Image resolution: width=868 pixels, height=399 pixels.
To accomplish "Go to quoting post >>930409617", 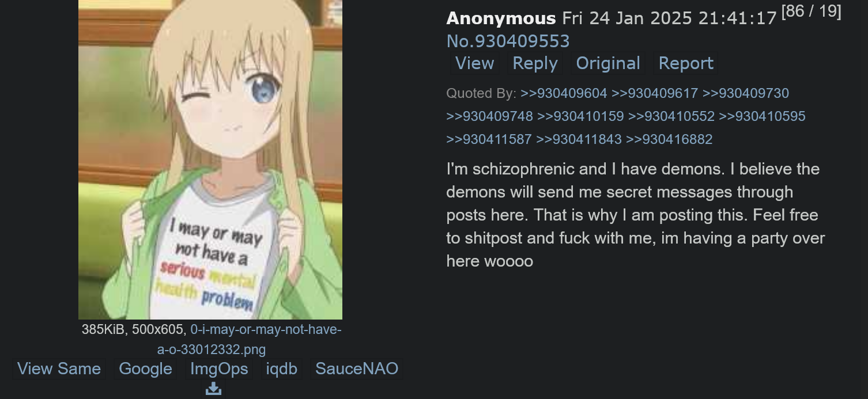I will point(655,93).
